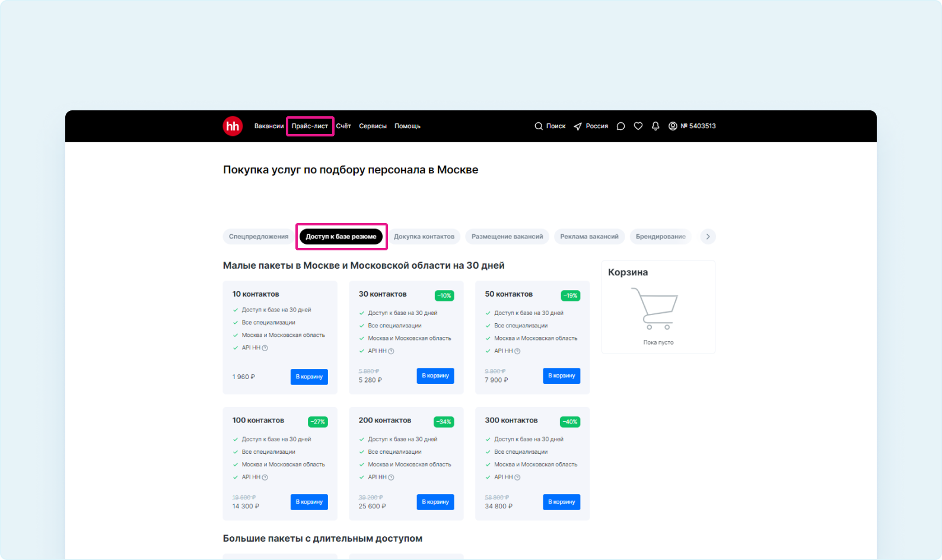Screen dimensions: 942x560
Task: Add 300 контактов package to cart
Action: click(562, 502)
